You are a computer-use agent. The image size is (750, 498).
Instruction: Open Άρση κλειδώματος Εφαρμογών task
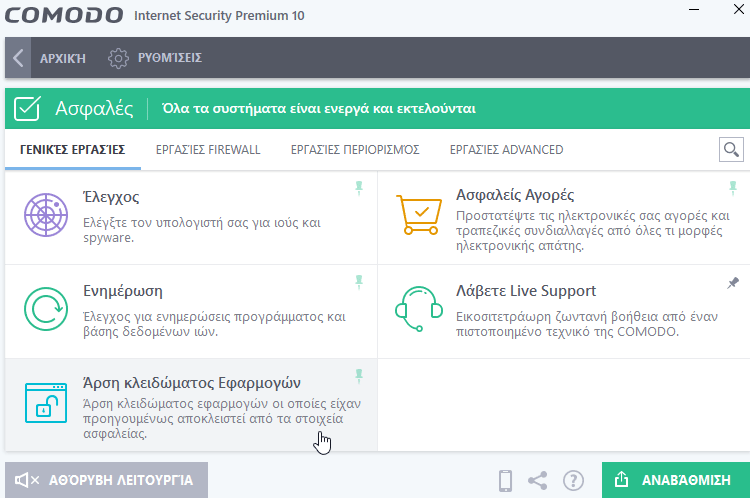click(x=191, y=405)
